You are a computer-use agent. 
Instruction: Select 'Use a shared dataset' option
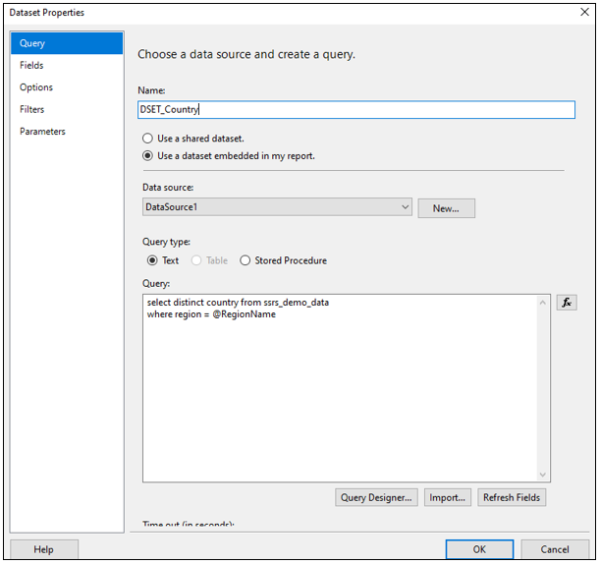[x=149, y=138]
